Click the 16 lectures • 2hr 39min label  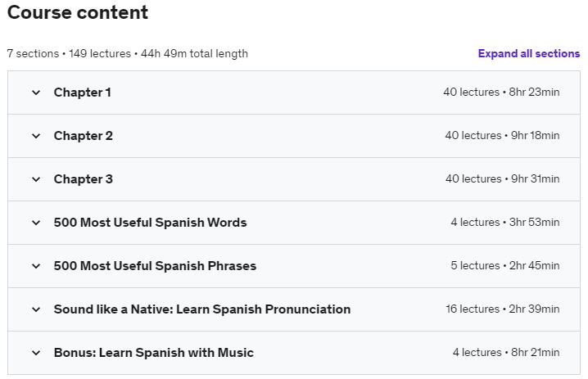503,309
